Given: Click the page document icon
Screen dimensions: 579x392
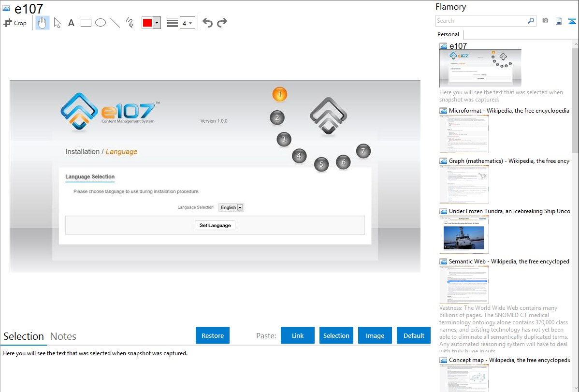Looking at the screenshot, I should (559, 21).
